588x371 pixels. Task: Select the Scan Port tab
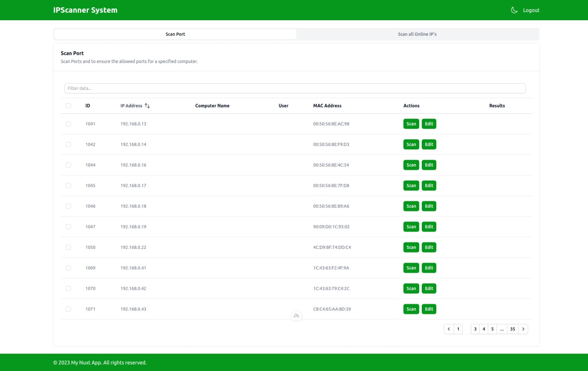pos(175,34)
